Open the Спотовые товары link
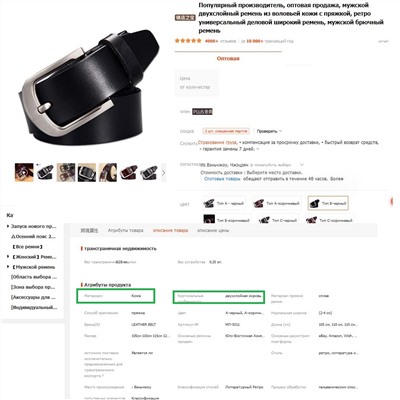The height and width of the screenshot is (400, 400). click(x=222, y=179)
